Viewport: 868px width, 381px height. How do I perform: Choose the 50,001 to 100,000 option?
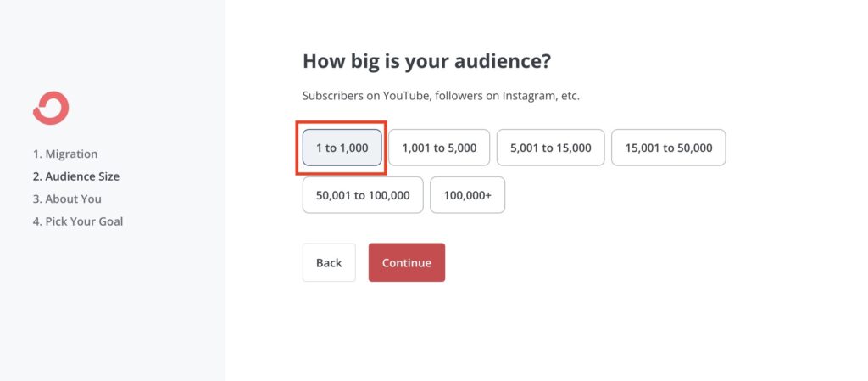[x=363, y=195]
